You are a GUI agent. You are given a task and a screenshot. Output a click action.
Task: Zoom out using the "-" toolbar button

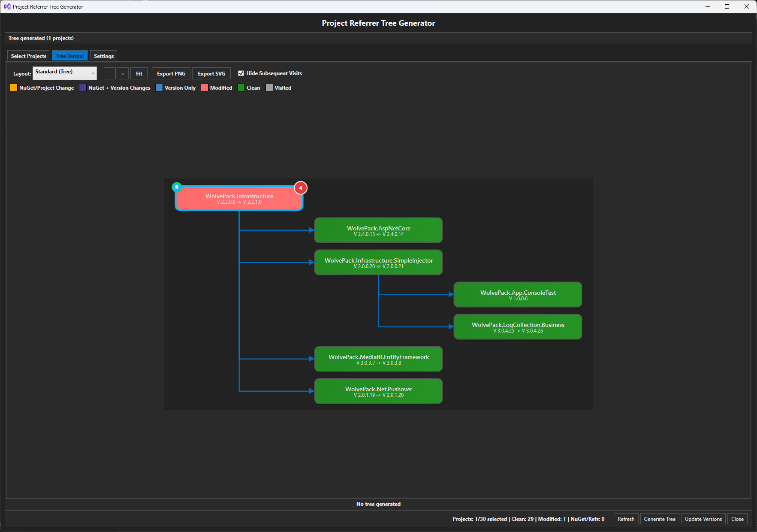click(109, 73)
